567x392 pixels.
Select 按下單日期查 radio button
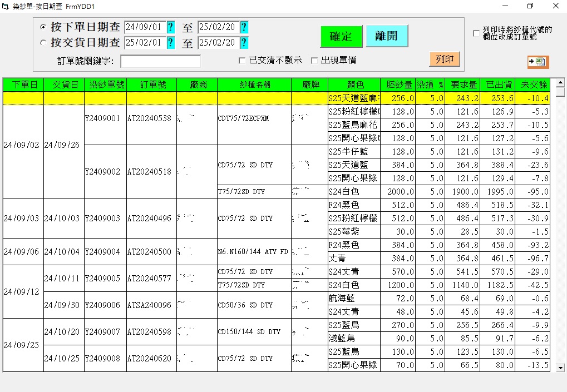tap(43, 27)
